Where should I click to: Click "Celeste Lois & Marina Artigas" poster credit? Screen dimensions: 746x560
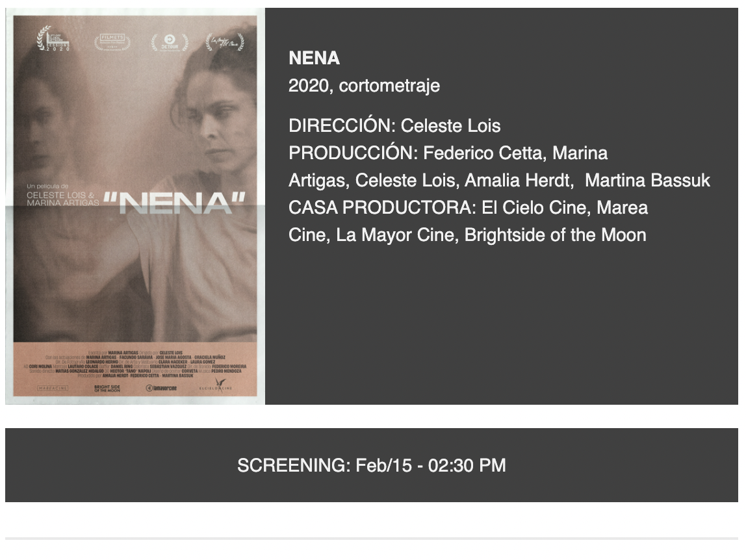[63, 199]
